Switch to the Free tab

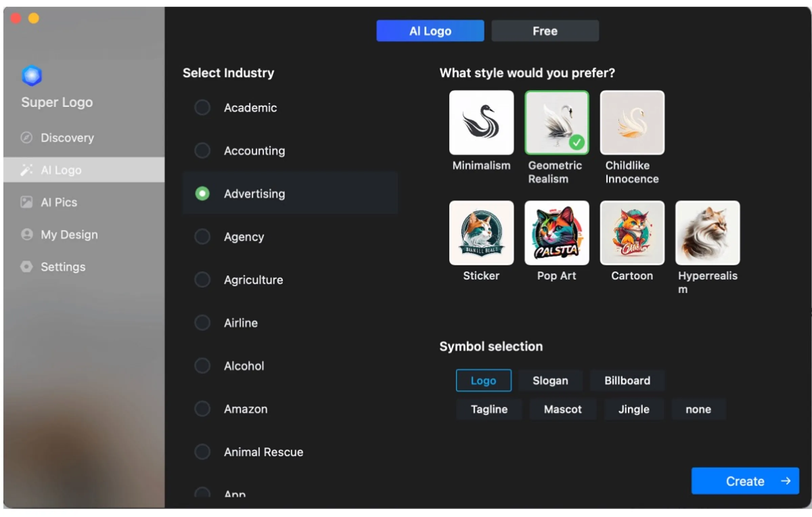544,31
